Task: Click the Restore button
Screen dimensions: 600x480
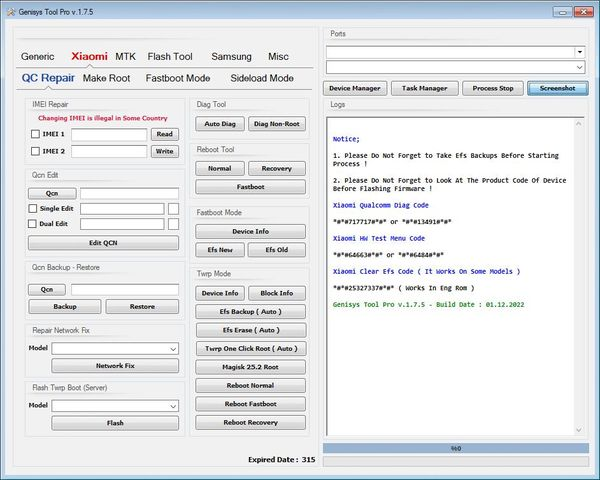Action: [142, 307]
